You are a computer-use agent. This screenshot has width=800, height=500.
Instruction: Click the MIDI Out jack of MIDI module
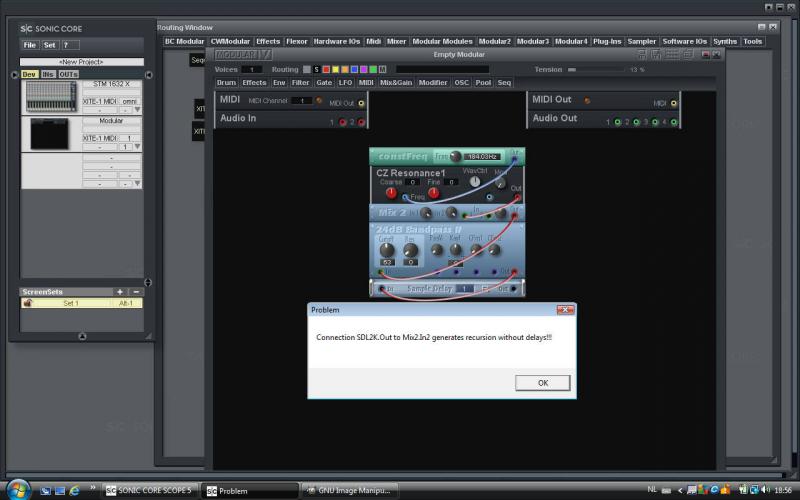click(361, 103)
